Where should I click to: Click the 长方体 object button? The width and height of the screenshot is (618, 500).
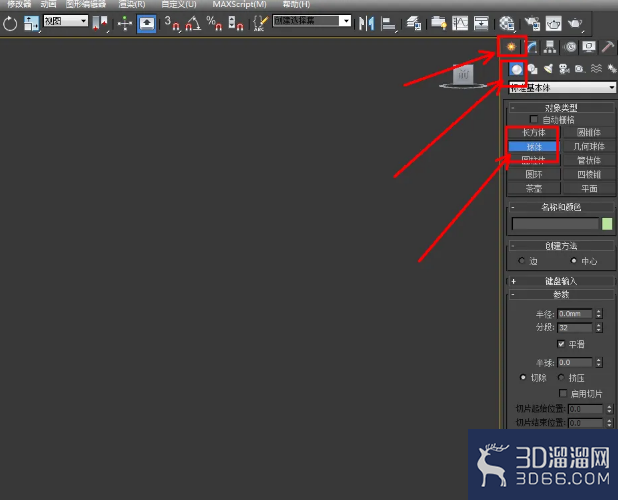pos(534,132)
